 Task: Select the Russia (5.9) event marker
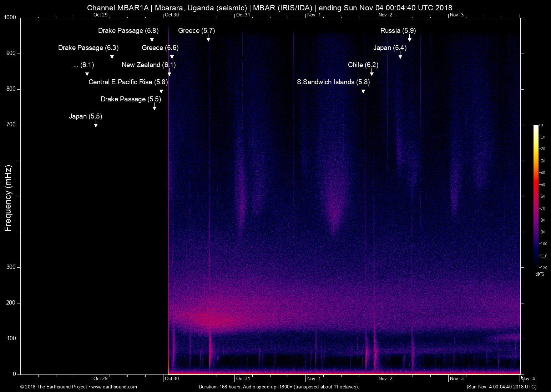[398, 31]
